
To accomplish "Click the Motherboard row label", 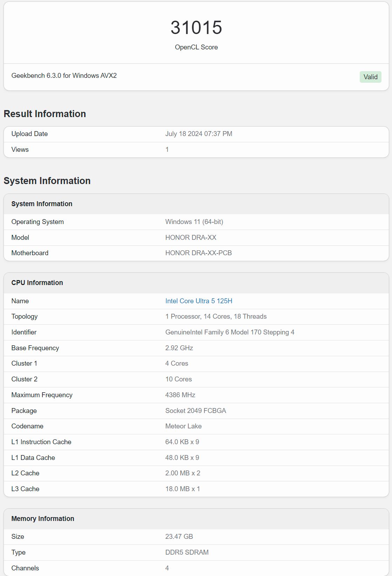I will 30,253.
